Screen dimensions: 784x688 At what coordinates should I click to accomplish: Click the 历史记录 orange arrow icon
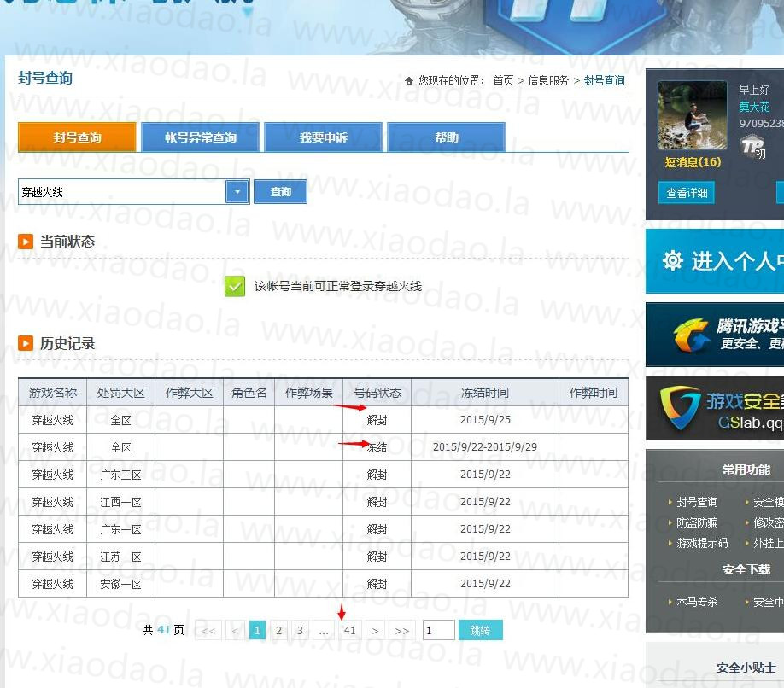tap(26, 343)
